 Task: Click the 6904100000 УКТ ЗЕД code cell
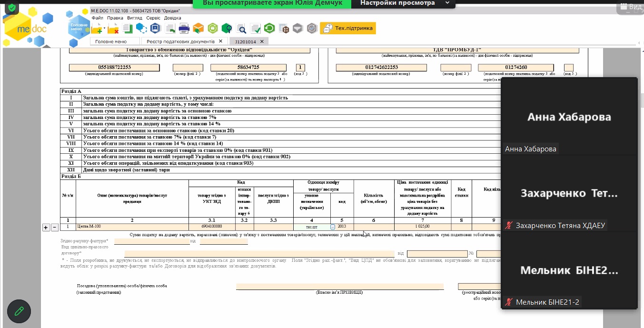point(212,227)
